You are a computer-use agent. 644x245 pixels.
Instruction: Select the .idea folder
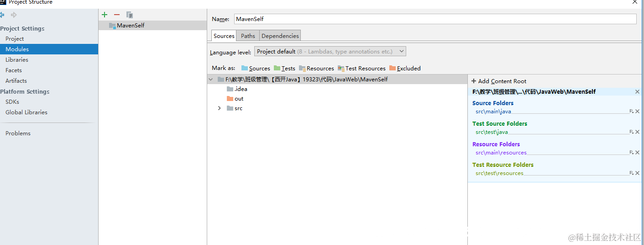click(237, 89)
